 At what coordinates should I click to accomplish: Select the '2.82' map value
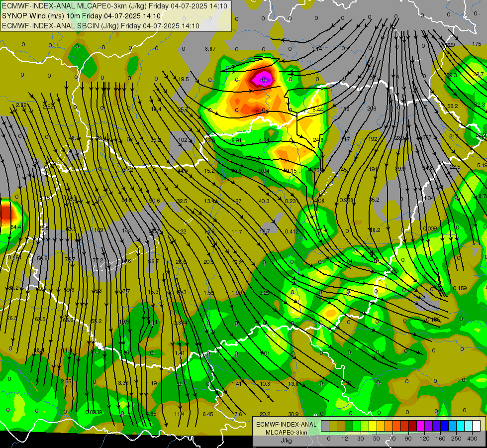point(21,106)
